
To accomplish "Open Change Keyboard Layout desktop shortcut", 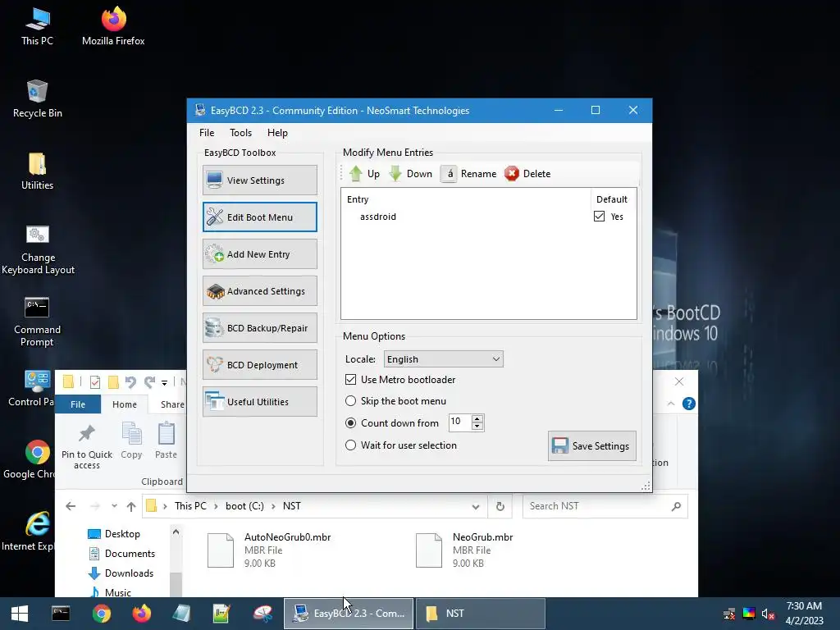I will 38,249.
